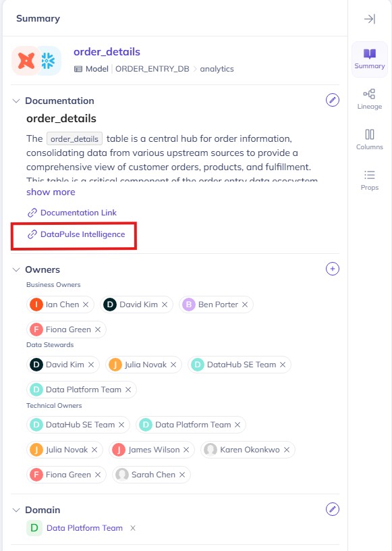
Task: Edit documentation with the pencil icon
Action: tap(332, 100)
